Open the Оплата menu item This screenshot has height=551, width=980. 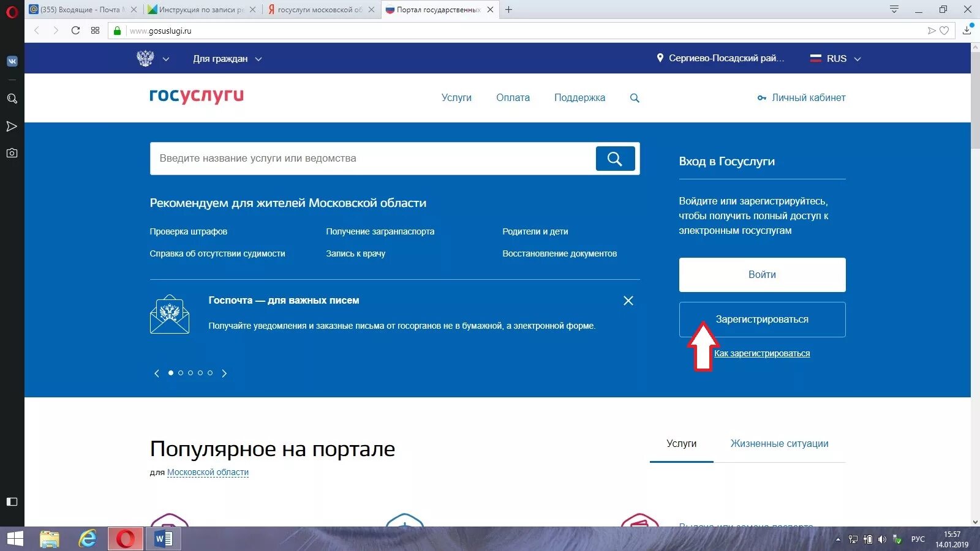pyautogui.click(x=513, y=98)
